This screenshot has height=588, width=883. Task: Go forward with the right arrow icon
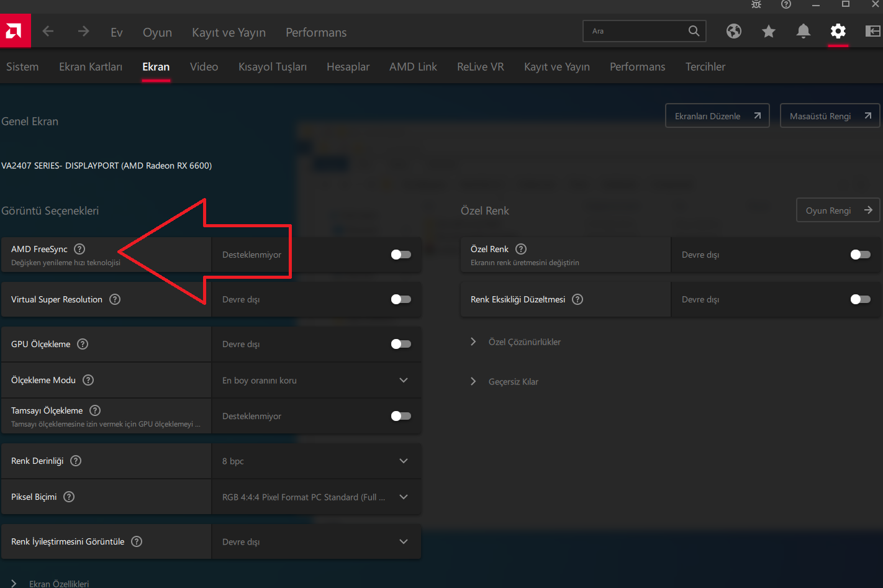[83, 31]
